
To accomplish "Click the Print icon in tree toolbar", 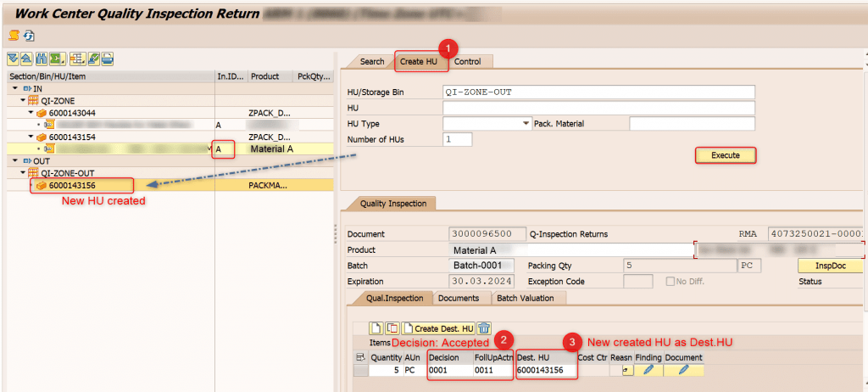I will (x=108, y=59).
